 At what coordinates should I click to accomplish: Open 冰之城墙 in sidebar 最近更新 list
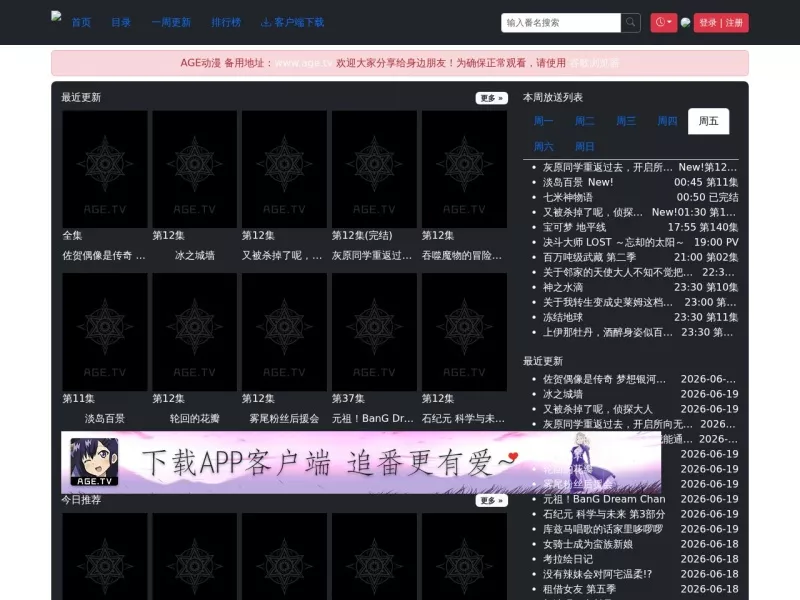pyautogui.click(x=563, y=394)
